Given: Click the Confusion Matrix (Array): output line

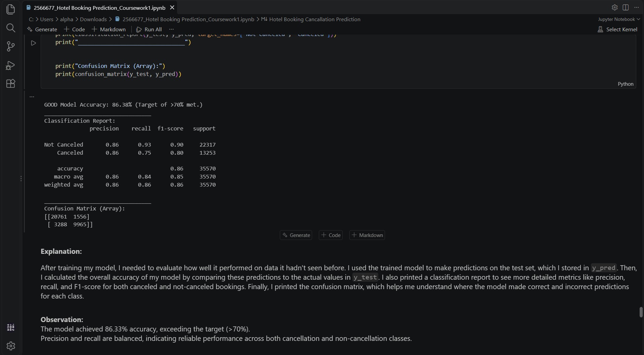Looking at the screenshot, I should 85,208.
